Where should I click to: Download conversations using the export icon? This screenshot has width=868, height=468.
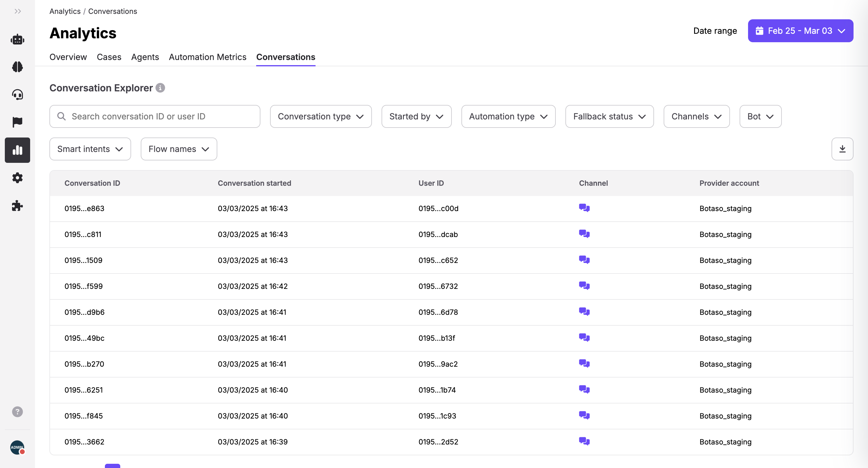842,149
